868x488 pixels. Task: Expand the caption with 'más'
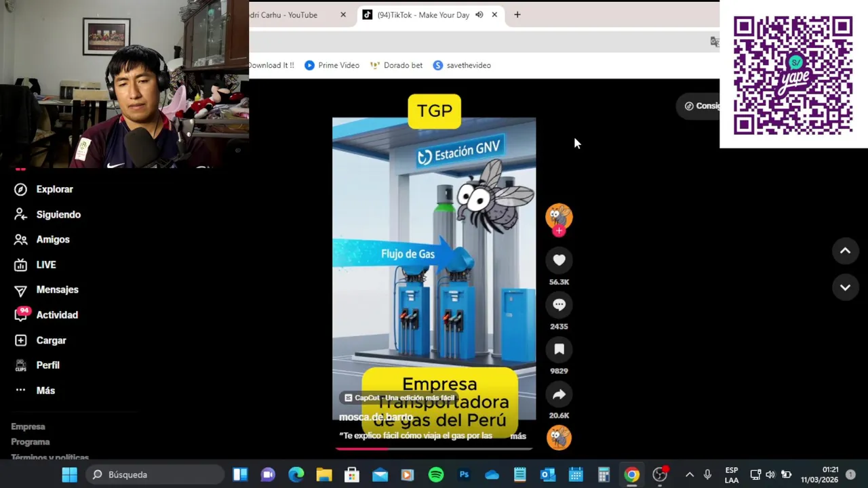(518, 436)
